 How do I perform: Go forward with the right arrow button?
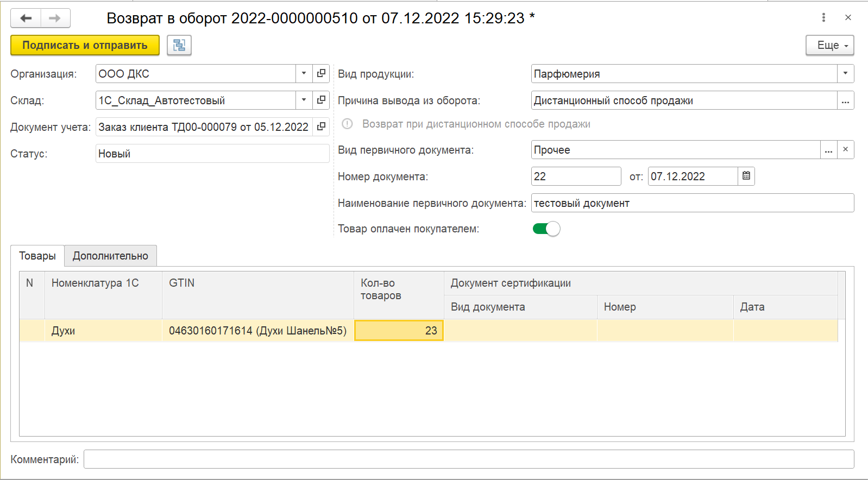[55, 18]
